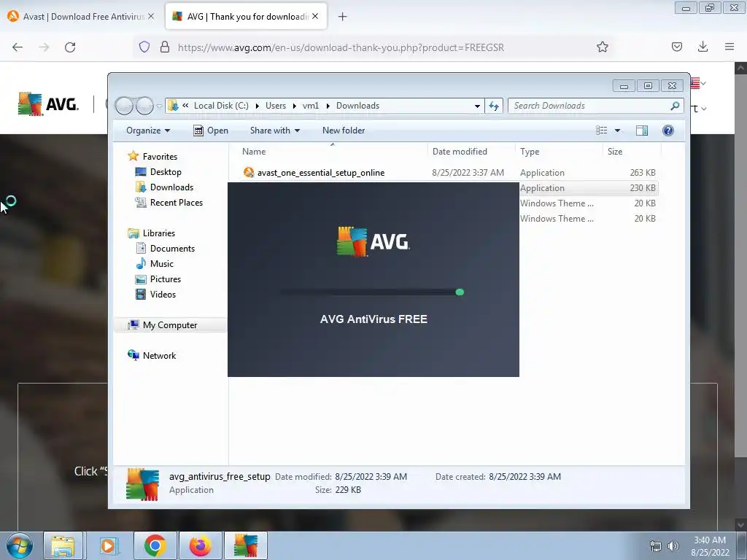Select My Computer in navigation pane

click(x=170, y=325)
